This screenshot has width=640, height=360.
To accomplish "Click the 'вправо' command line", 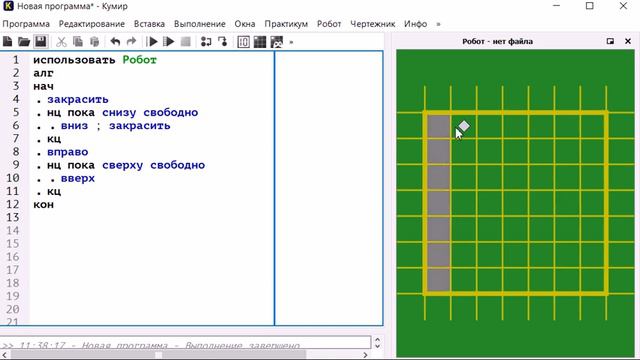I will point(68,152).
